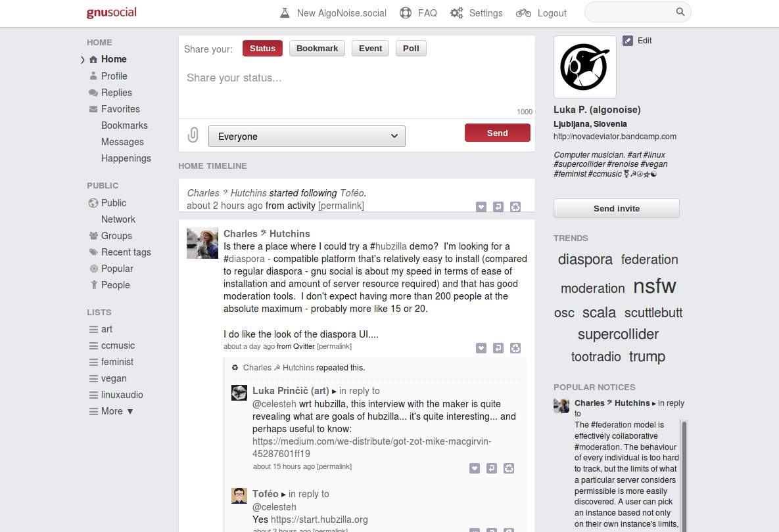Click the Logout bicycle icon
The height and width of the screenshot is (532, 779).
(524, 13)
